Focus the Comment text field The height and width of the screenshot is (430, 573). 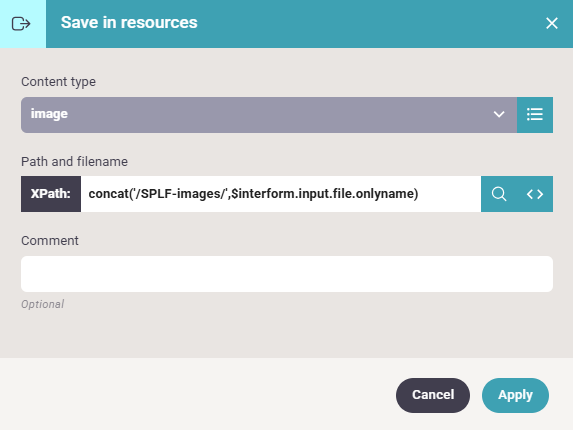(287, 274)
